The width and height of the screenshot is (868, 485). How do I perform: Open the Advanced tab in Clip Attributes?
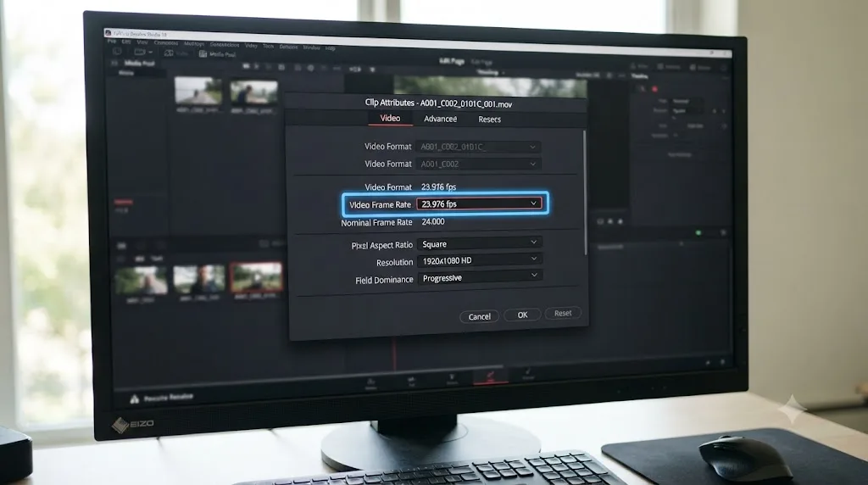[440, 119]
